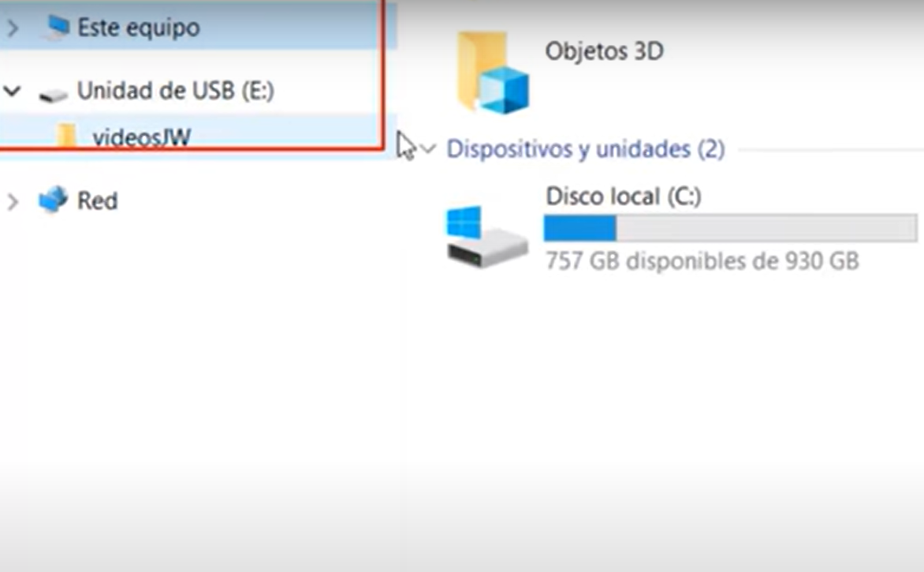Click Dispositivos y unidades (2) group header
The width and height of the screenshot is (924, 572).
586,148
